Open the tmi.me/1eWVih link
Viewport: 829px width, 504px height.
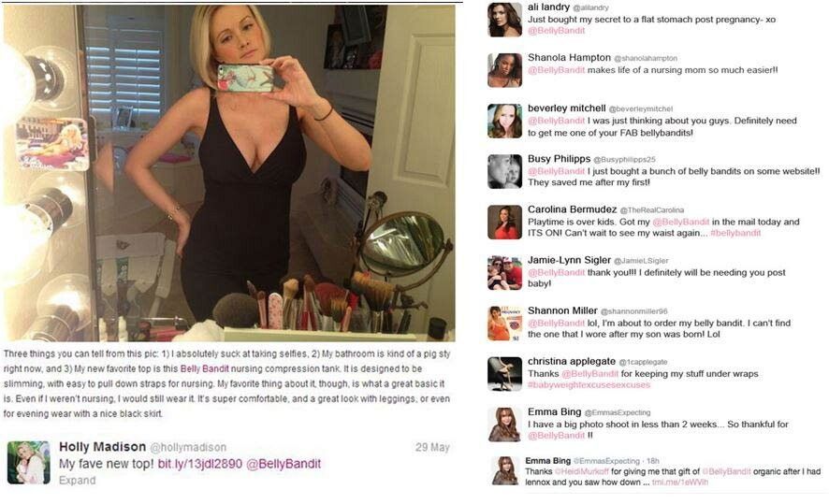pyautogui.click(x=679, y=482)
